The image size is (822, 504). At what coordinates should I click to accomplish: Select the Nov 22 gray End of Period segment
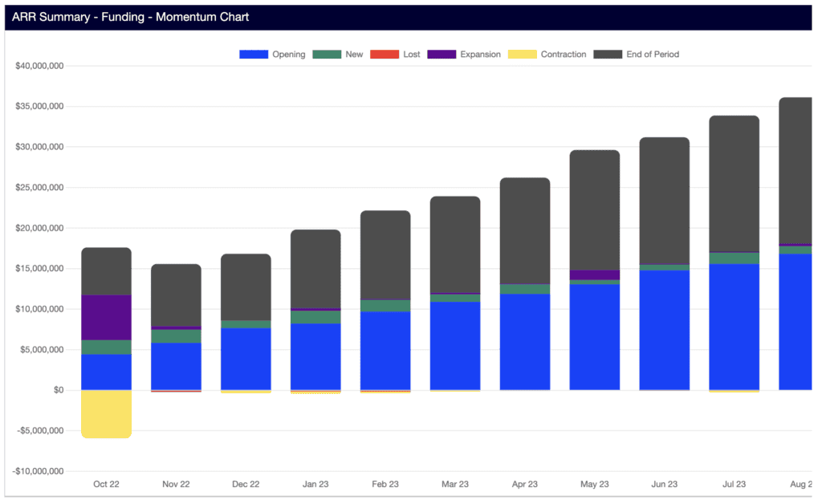tap(176, 295)
